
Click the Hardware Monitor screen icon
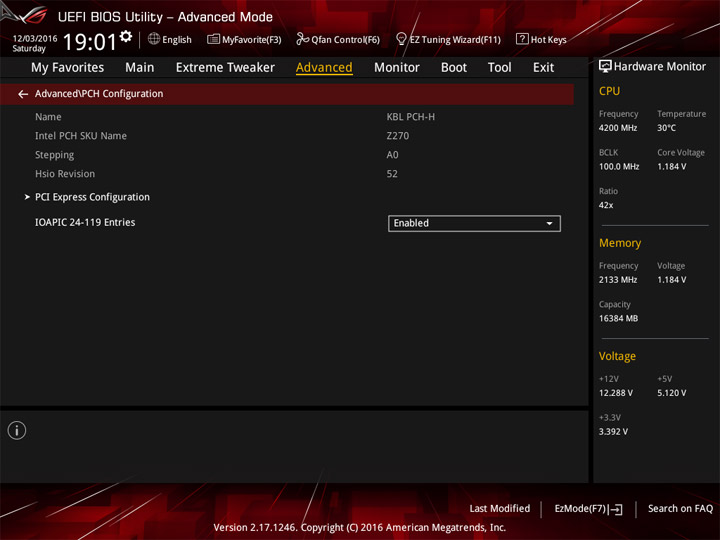point(605,67)
